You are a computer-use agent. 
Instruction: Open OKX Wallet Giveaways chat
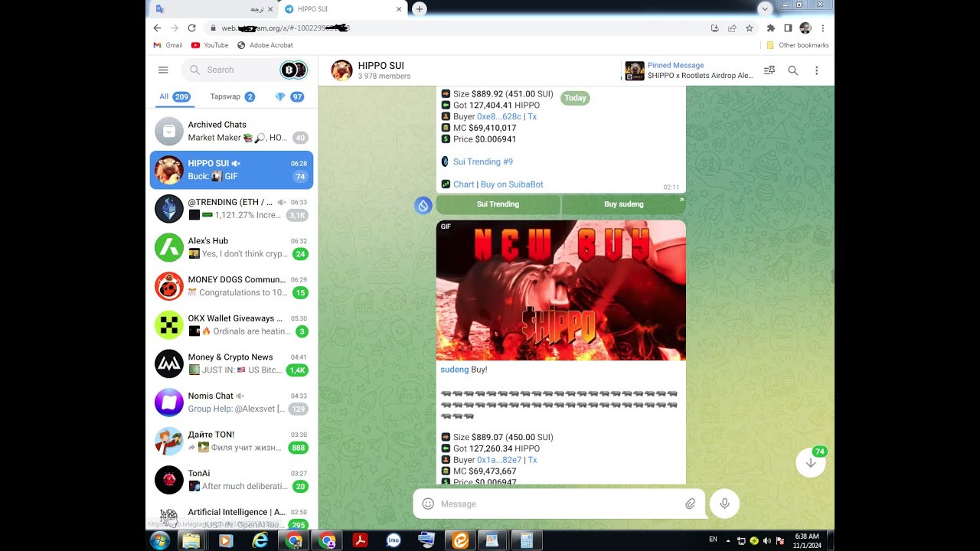tap(231, 324)
